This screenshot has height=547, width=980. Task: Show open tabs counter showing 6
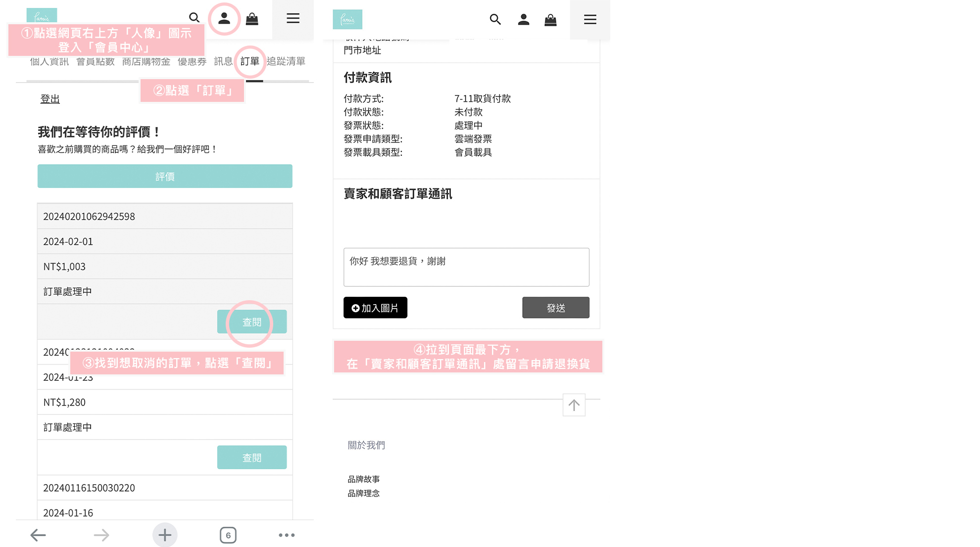click(x=228, y=535)
